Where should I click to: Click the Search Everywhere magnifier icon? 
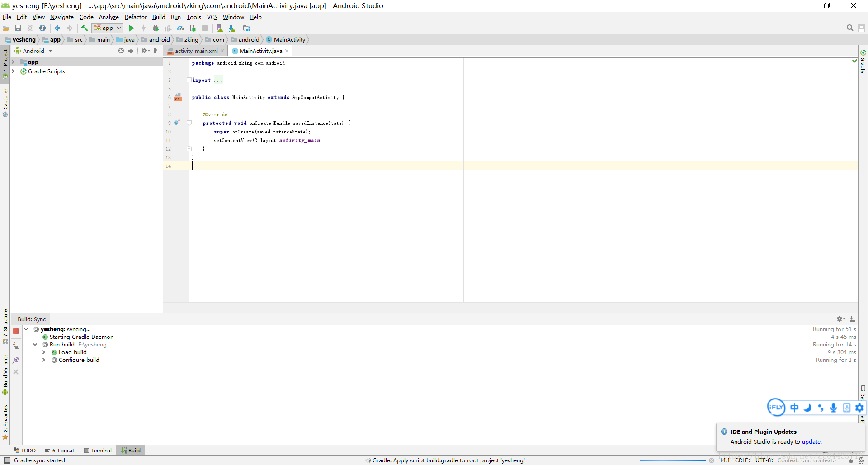(x=850, y=28)
